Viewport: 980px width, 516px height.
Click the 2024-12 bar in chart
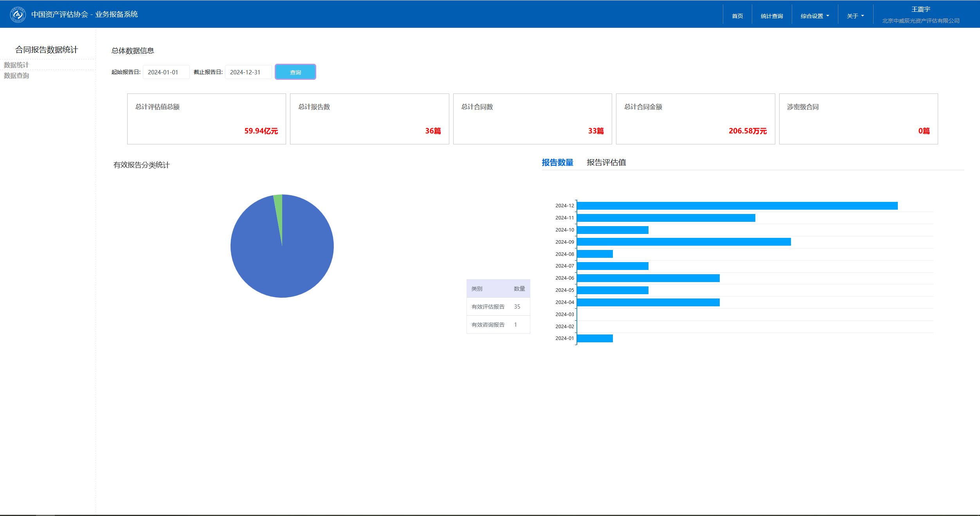click(x=737, y=206)
